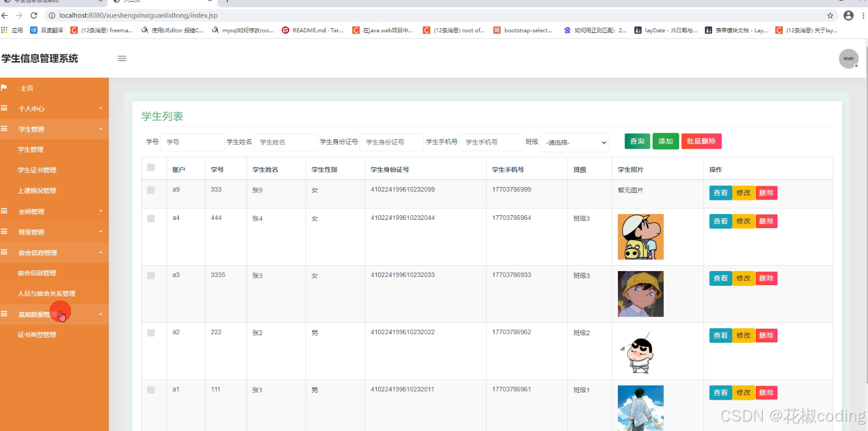Click the 查询 search button

click(637, 141)
